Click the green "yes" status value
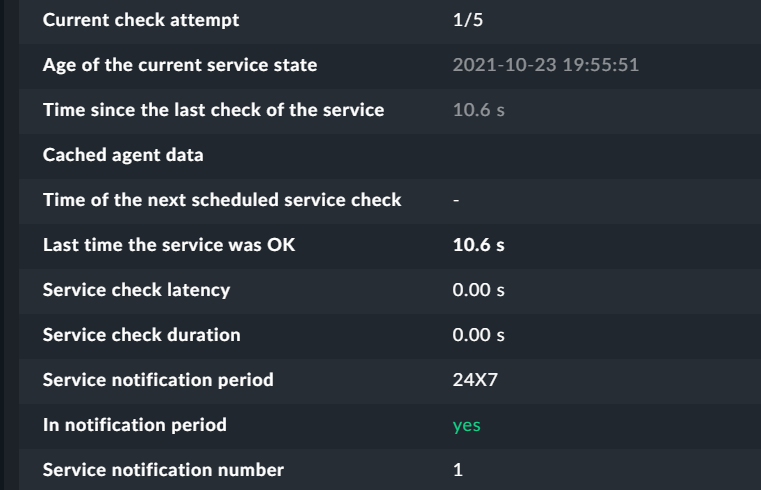The image size is (761, 490). (x=466, y=425)
